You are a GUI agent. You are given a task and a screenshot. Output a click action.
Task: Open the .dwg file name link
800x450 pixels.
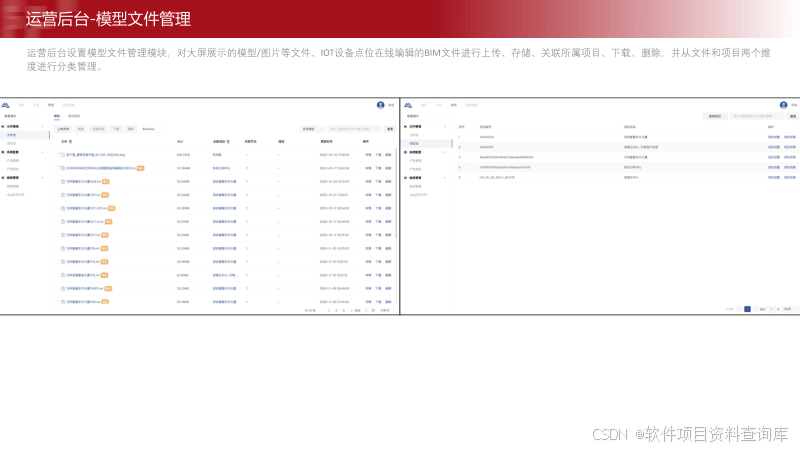(x=95, y=155)
